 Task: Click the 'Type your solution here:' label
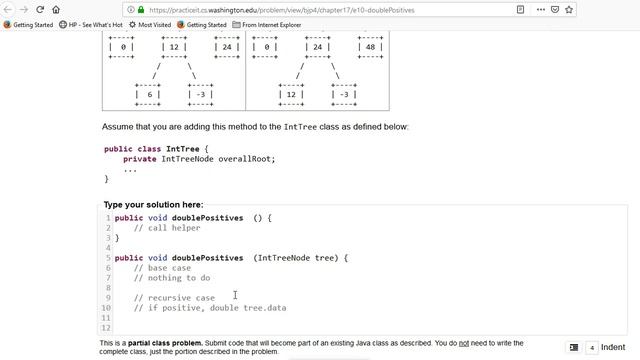pyautogui.click(x=153, y=204)
